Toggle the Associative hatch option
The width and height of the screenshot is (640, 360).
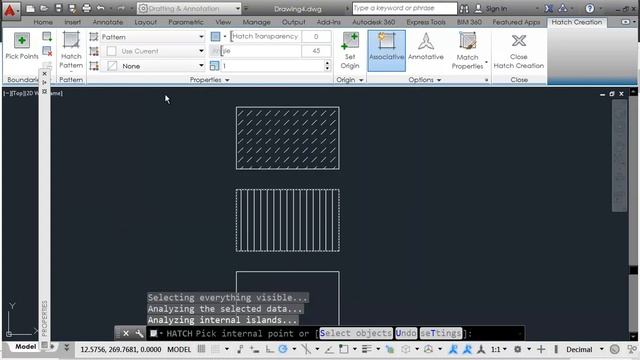(x=386, y=51)
